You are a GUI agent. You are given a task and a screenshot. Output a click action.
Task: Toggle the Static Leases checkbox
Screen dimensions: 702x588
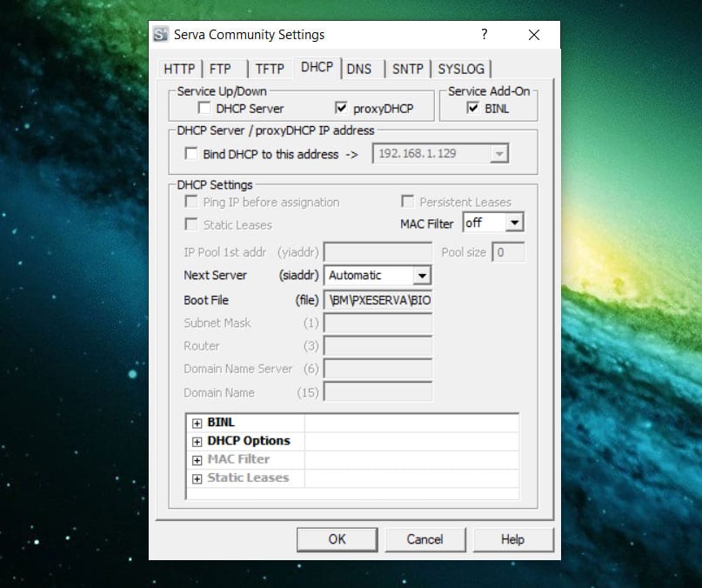[191, 224]
